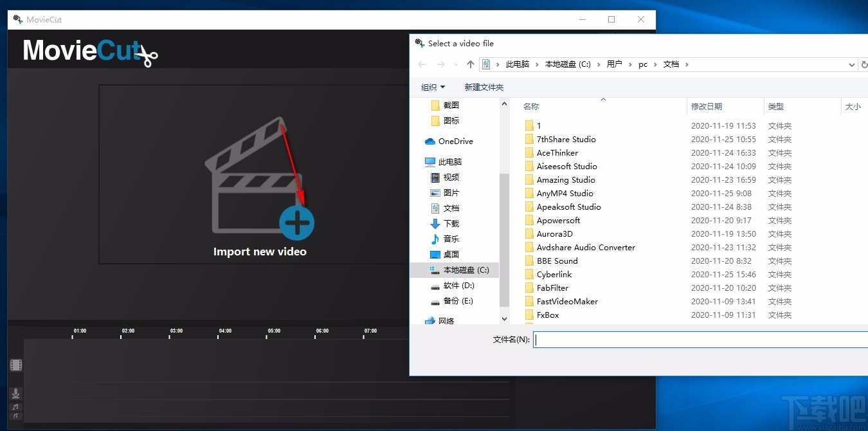
Task: Open 图片 in navigation pane
Action: (x=445, y=192)
